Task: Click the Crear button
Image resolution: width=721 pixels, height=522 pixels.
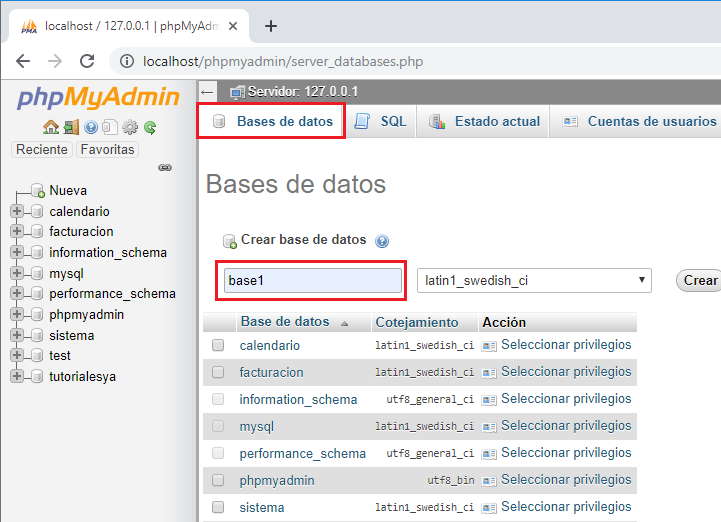Action: pyautogui.click(x=699, y=281)
